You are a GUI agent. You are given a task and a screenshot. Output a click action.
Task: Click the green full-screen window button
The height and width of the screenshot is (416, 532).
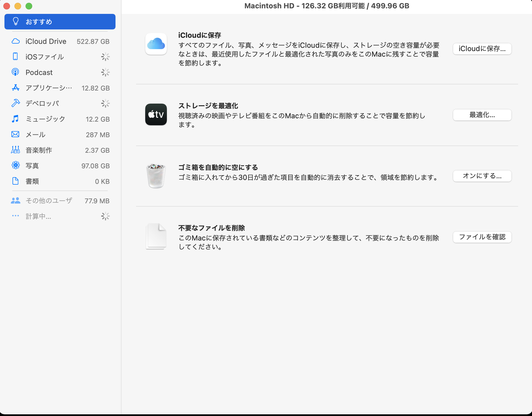click(x=29, y=6)
